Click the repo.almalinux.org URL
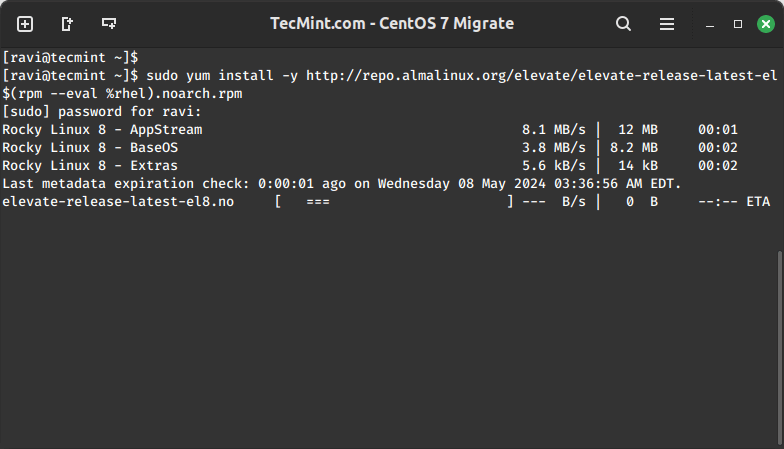This screenshot has height=449, width=784. pyautogui.click(x=542, y=76)
